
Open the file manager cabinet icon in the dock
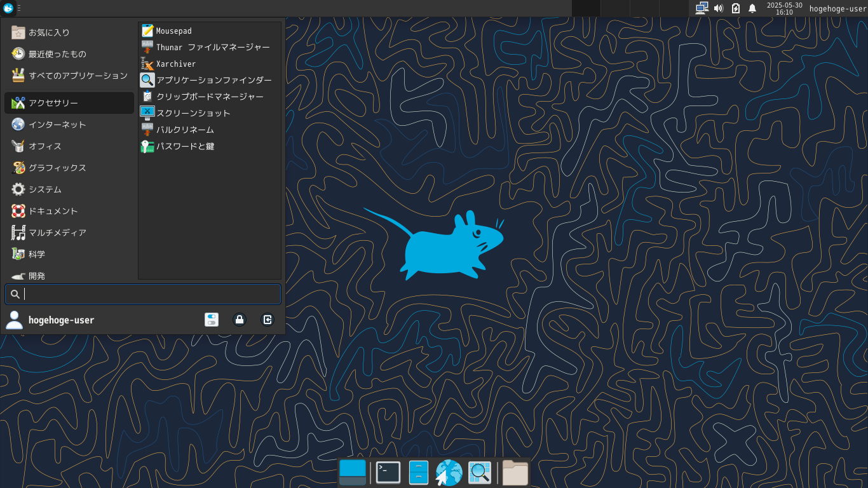pyautogui.click(x=419, y=473)
